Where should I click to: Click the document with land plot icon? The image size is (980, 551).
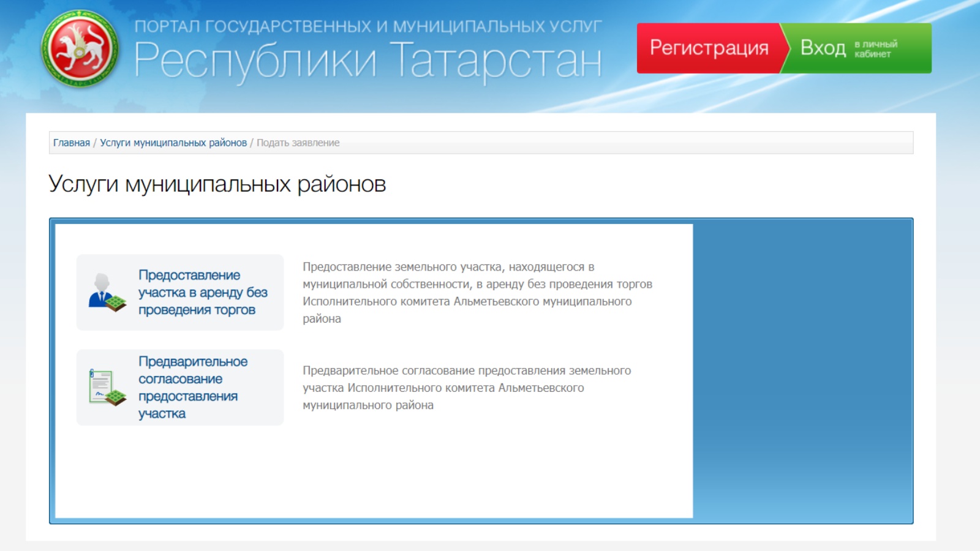click(x=107, y=388)
